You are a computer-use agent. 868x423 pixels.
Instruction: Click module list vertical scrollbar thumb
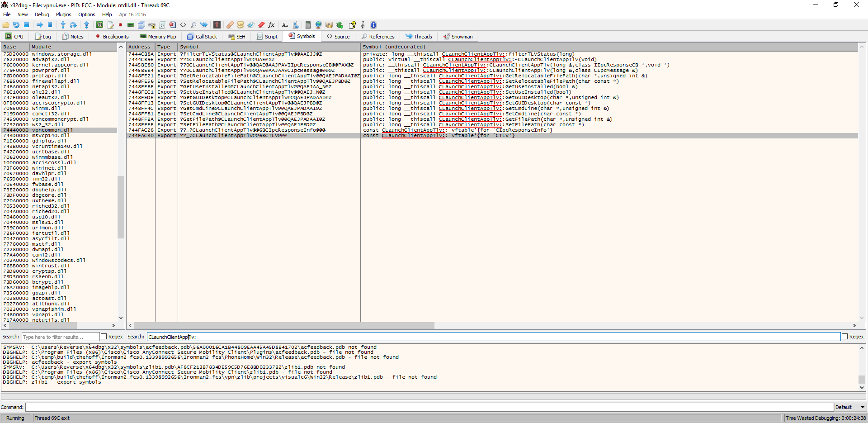(121, 207)
